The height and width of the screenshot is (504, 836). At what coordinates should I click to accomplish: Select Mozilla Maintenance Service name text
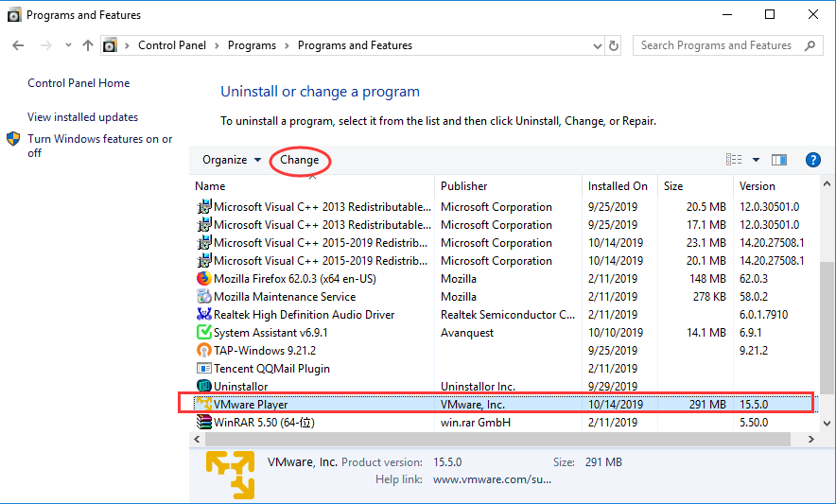[x=285, y=297]
